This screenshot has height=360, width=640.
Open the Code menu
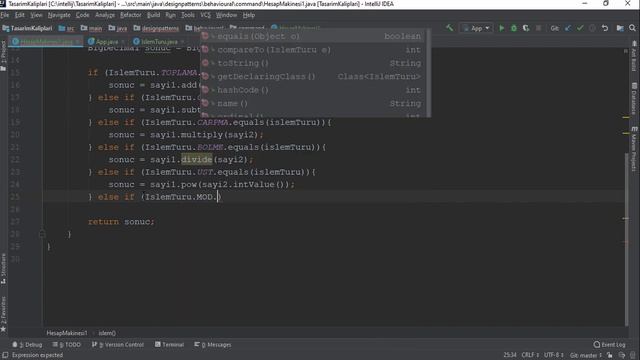coord(82,15)
